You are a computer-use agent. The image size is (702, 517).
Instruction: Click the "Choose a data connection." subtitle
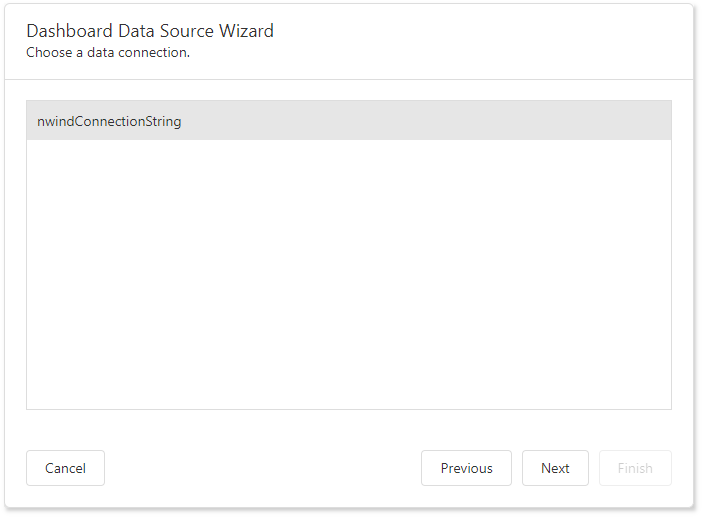click(x=108, y=52)
